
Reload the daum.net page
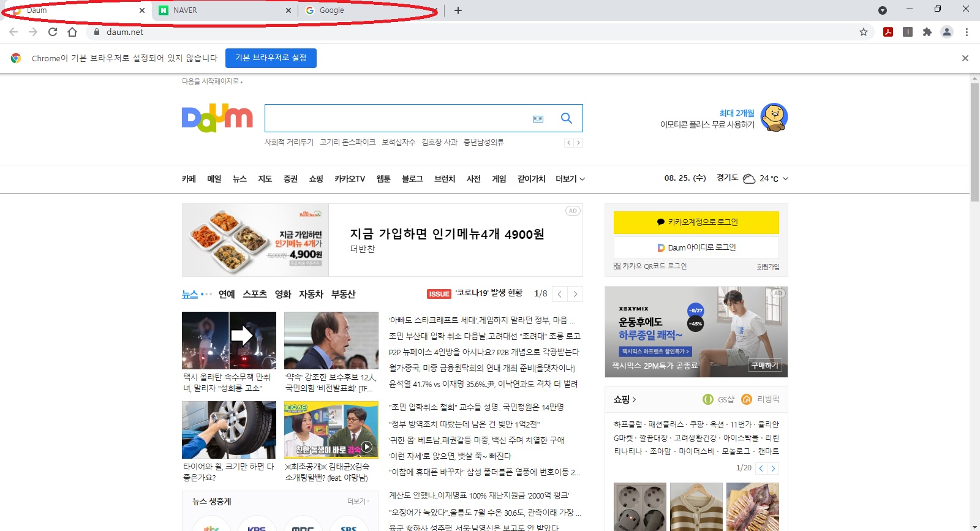(53, 32)
